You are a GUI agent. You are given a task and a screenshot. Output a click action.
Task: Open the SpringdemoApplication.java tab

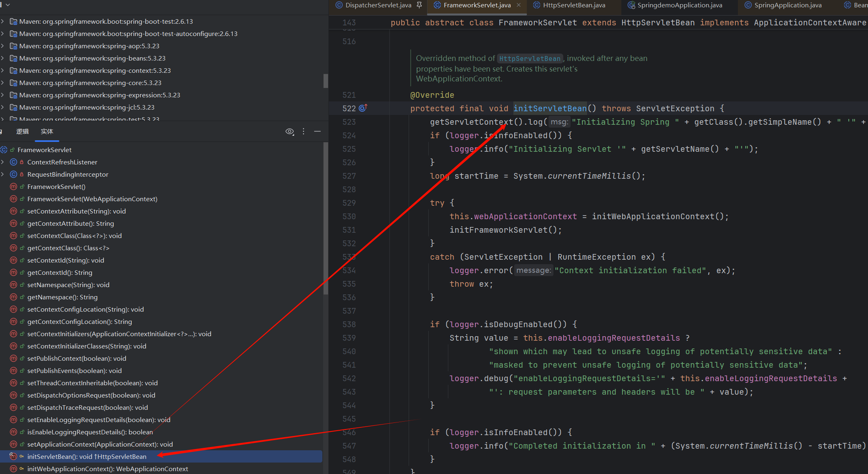tap(679, 5)
